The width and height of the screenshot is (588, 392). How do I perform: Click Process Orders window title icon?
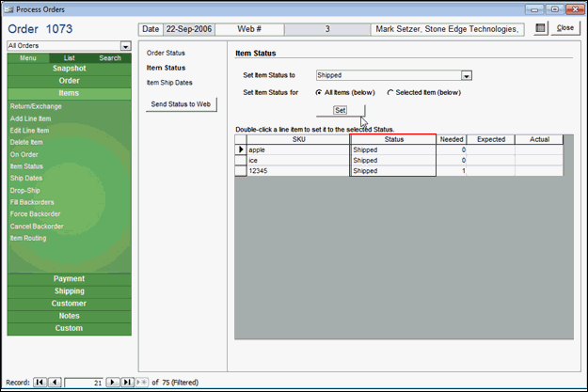pyautogui.click(x=8, y=8)
